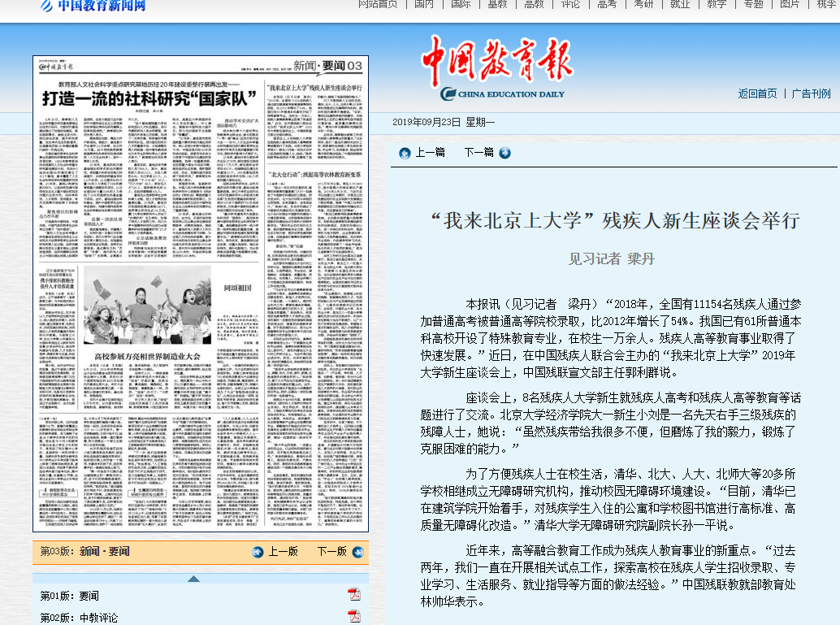
Task: Click the date 2019年09月23日 星期一
Action: point(444,122)
